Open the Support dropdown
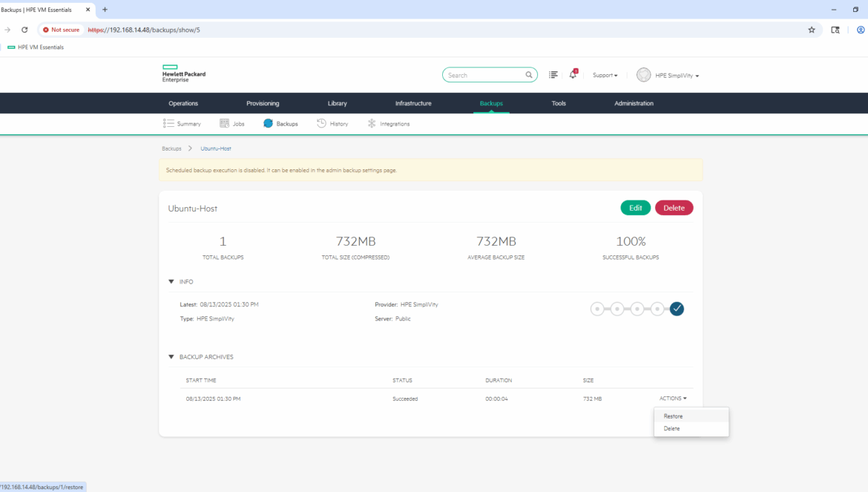Image resolution: width=868 pixels, height=492 pixels. point(605,75)
